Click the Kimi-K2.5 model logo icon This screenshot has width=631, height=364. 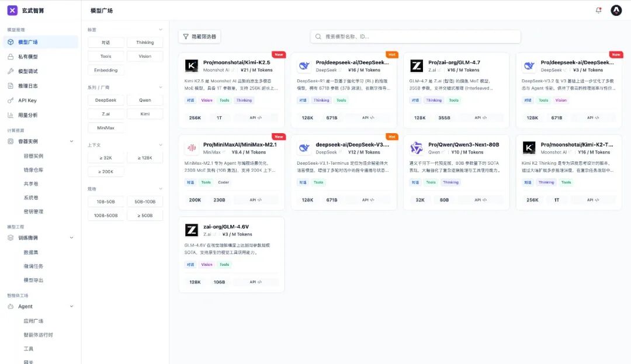tap(192, 66)
